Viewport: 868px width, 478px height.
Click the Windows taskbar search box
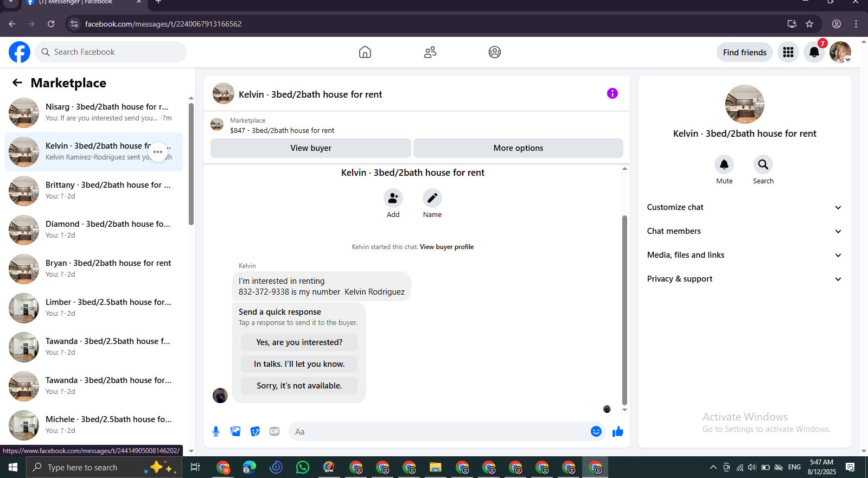(x=104, y=467)
